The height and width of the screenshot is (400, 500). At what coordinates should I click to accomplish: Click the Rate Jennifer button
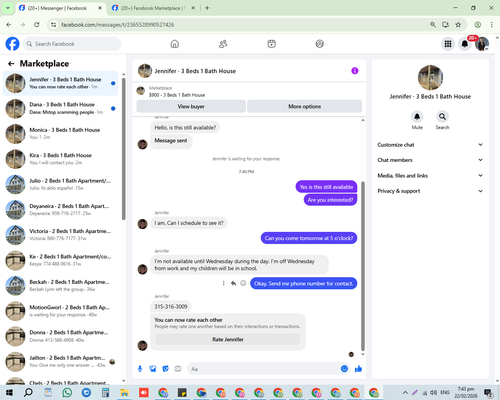point(228,339)
